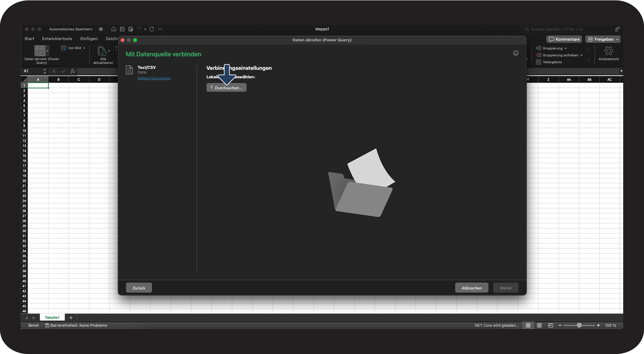Screen dimensions: 644x354
Task: Switch to the Einfügen ribbon tab
Action: [89, 39]
